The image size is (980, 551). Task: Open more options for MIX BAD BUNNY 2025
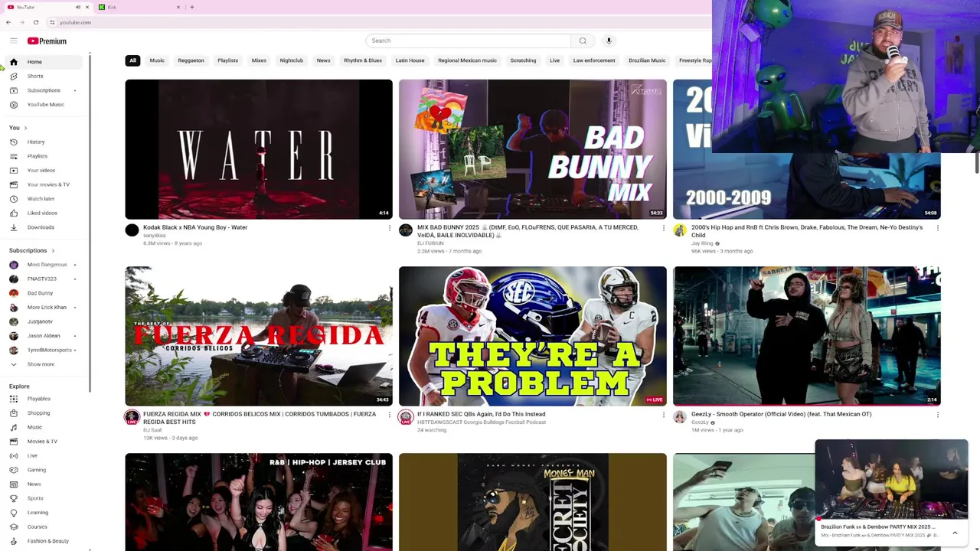[663, 227]
